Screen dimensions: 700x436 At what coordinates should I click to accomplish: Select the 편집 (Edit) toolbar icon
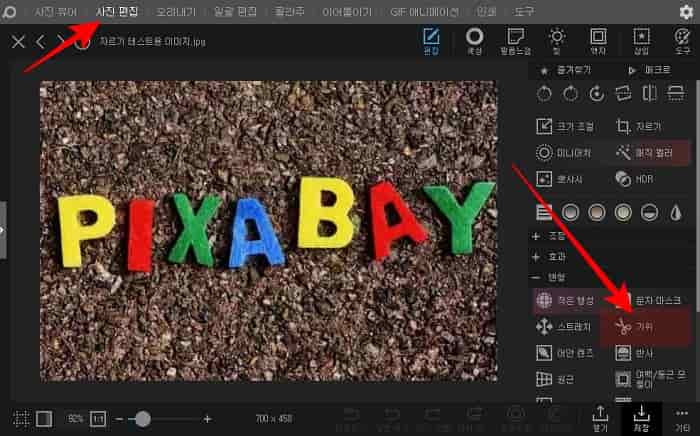point(431,42)
